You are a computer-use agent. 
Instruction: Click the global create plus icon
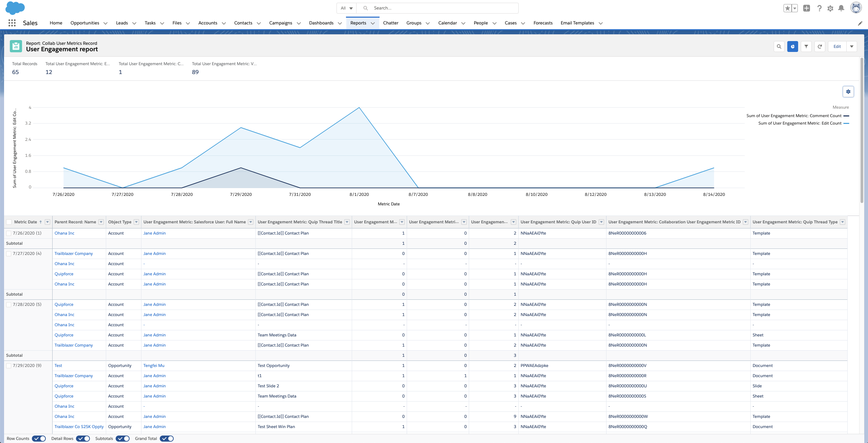point(807,8)
